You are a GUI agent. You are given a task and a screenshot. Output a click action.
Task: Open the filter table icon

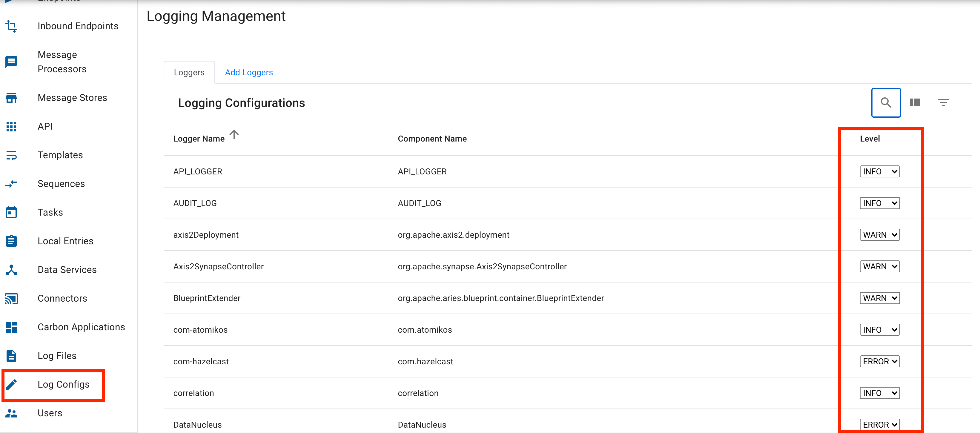(944, 103)
